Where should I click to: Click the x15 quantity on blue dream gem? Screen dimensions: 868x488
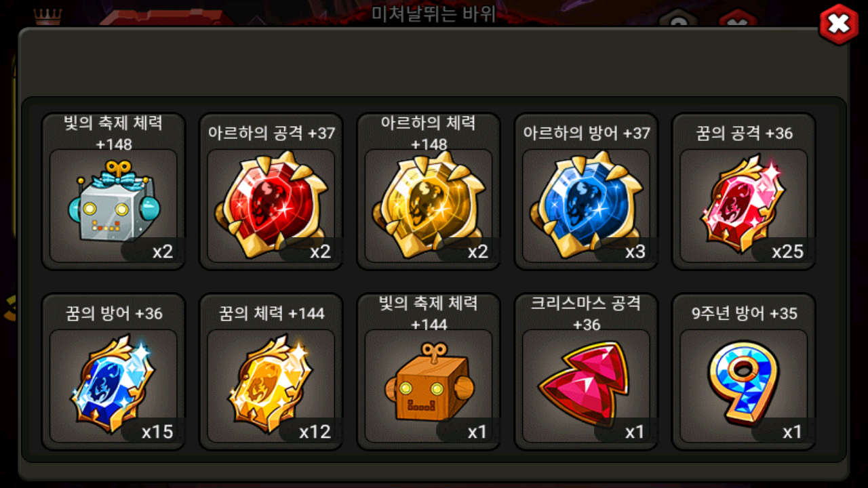[x=157, y=431]
